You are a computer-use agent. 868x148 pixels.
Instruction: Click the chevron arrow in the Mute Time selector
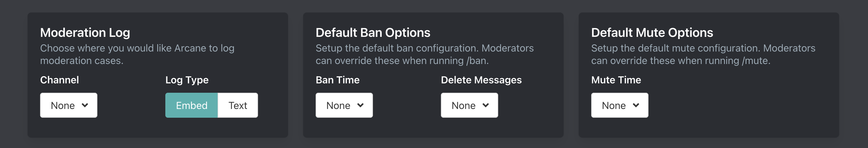coord(636,105)
